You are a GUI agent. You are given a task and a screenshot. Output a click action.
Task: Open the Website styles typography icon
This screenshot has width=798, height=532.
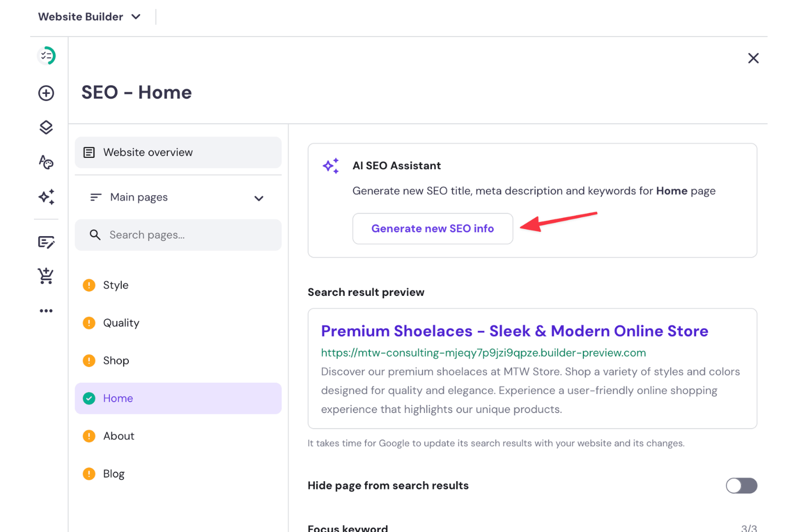coord(46,162)
